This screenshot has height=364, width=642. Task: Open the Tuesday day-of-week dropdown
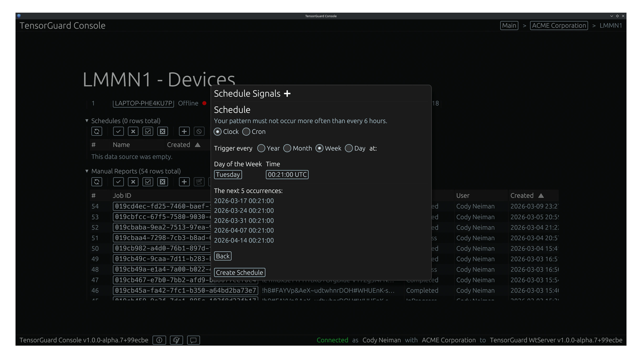[x=228, y=175]
